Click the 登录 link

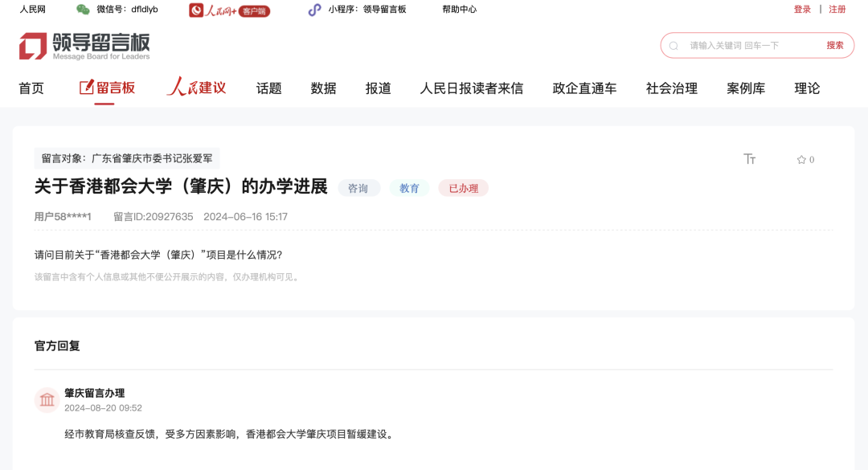point(801,10)
